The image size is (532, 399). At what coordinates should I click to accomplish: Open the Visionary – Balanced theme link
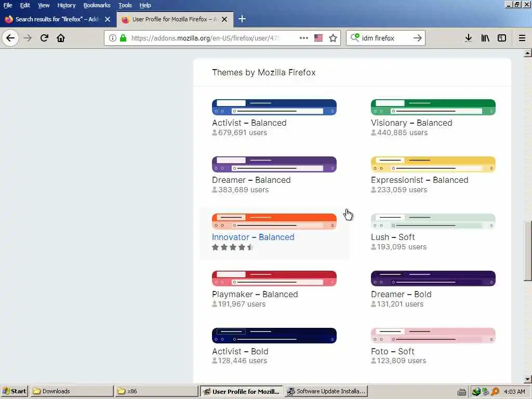tap(411, 123)
